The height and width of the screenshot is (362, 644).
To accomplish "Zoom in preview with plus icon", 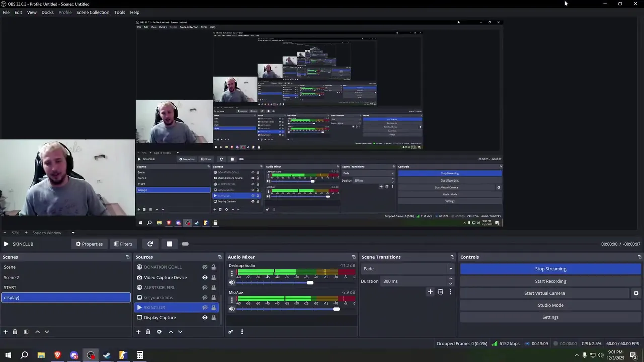I will click(27, 233).
